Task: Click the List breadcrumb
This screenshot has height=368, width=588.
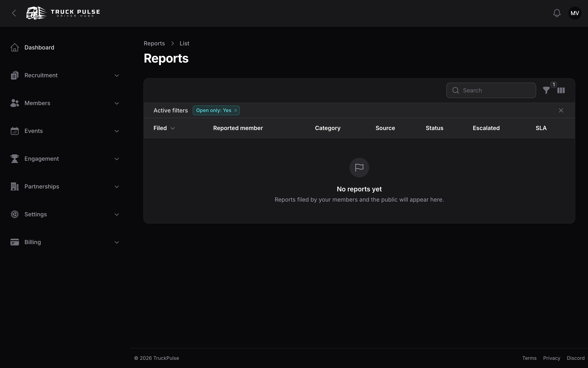Action: point(184,43)
